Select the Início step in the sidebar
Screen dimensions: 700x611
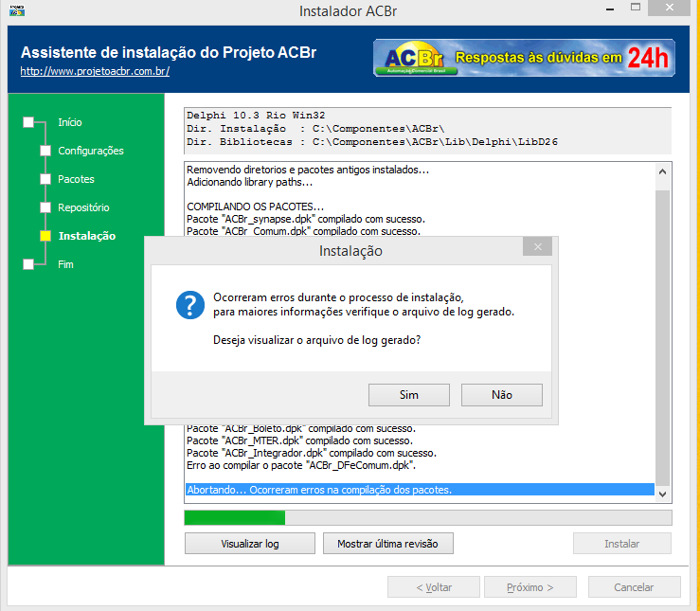pos(70,122)
